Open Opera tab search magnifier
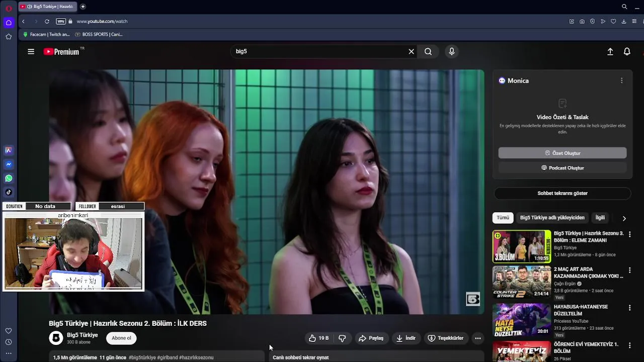Screen dimensions: 644x362 tap(624, 7)
